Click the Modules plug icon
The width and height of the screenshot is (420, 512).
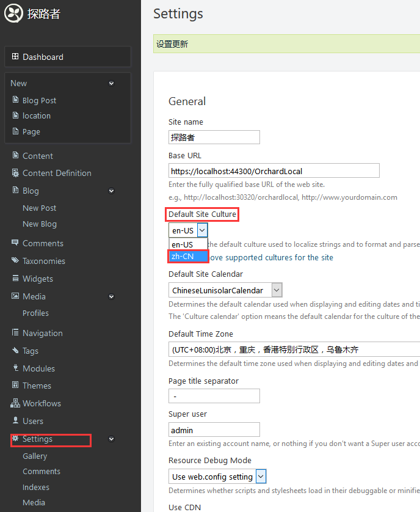pos(15,368)
